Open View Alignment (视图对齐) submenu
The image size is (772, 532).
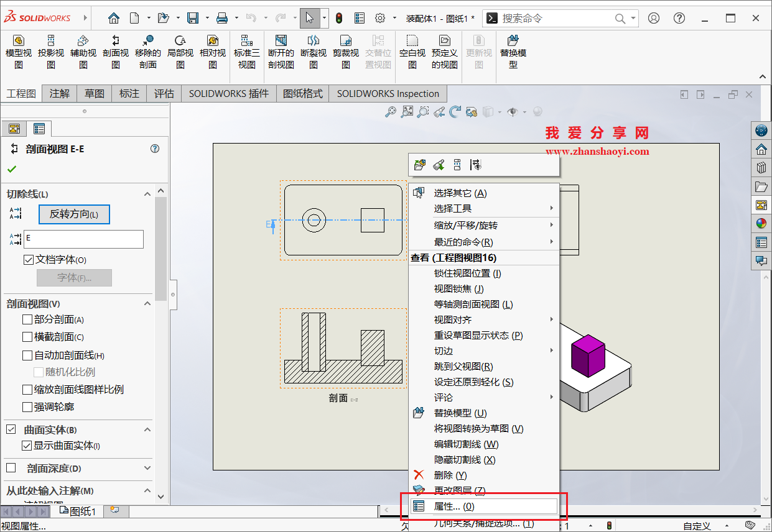pyautogui.click(x=484, y=319)
